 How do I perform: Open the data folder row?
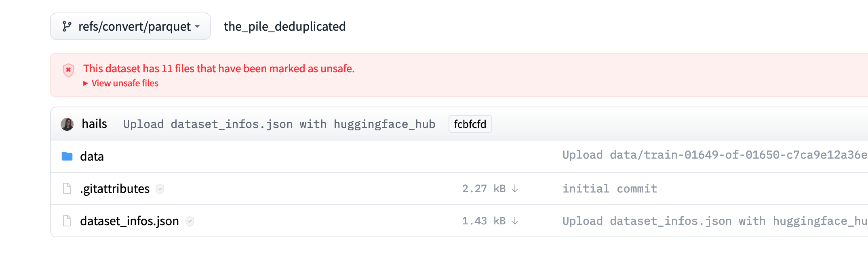click(x=91, y=156)
